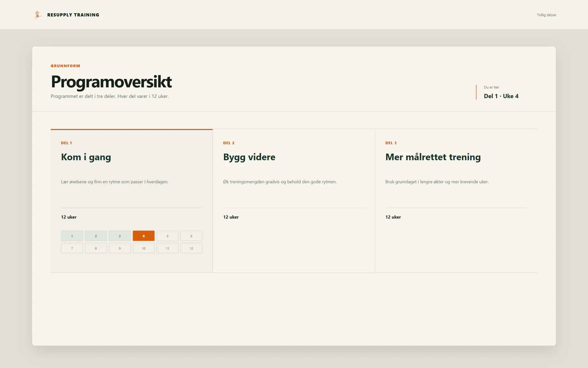Click the Del 1 · Uke 4 status

pyautogui.click(x=501, y=96)
